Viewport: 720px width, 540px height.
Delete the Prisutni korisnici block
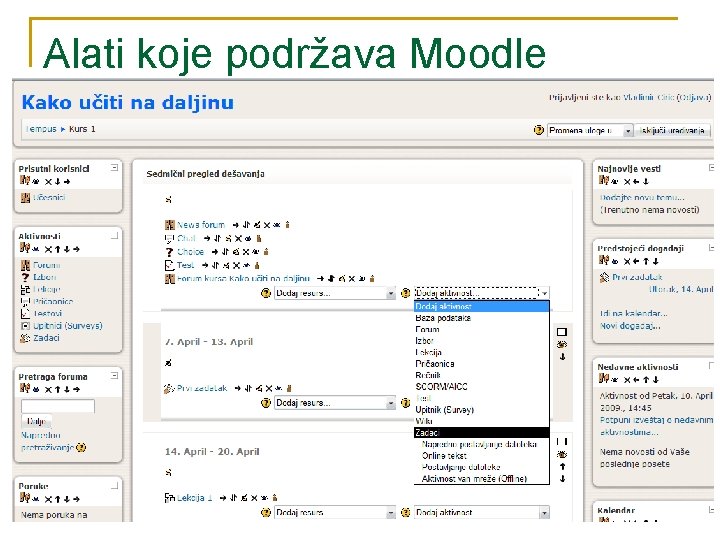48,182
